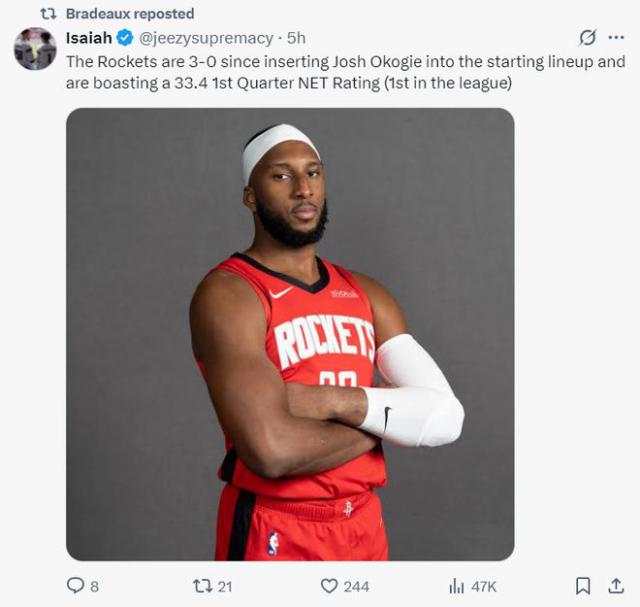Open Isaiah's profile picture avatar
Screen dimensions: 640x607
[x=35, y=48]
